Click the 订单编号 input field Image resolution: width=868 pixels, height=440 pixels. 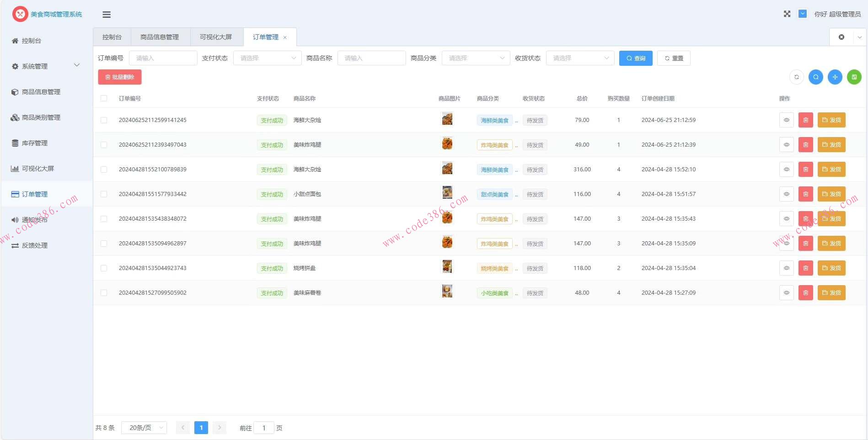[163, 58]
